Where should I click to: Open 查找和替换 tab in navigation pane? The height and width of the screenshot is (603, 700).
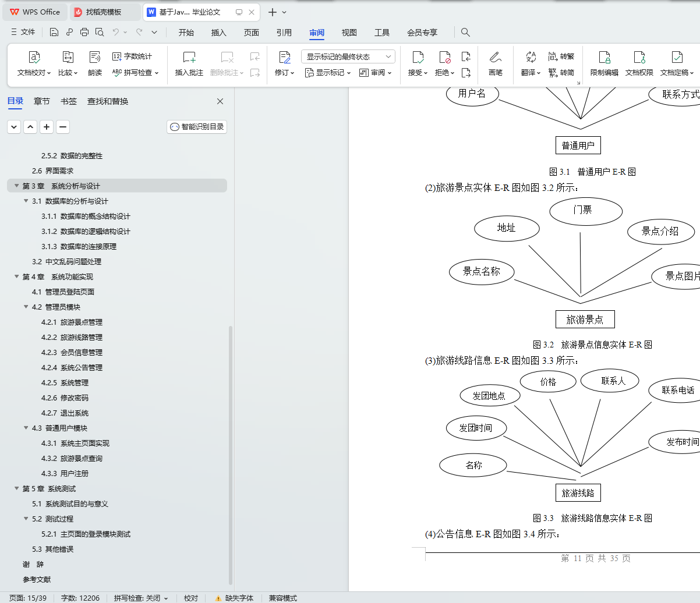[108, 101]
